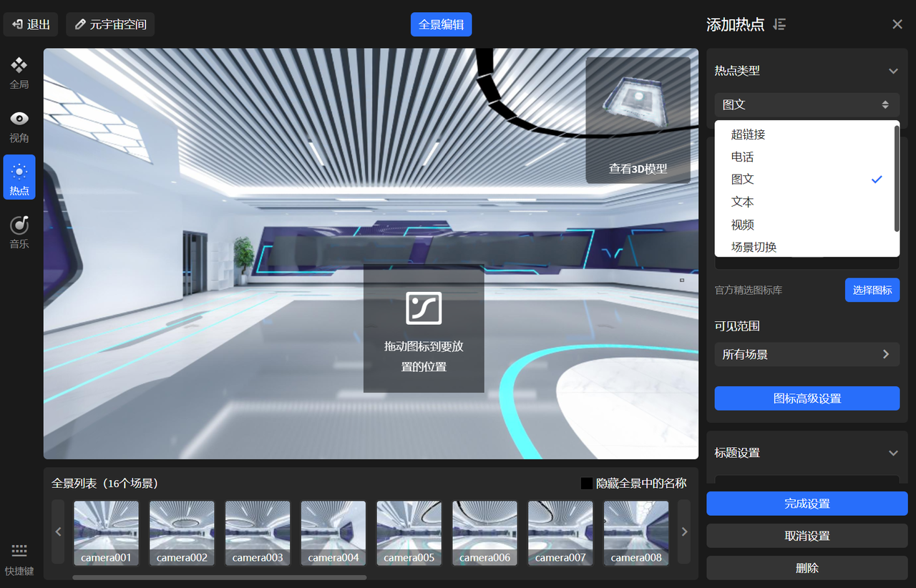Choose 视频 from the type list
This screenshot has height=588, width=916.
click(743, 225)
